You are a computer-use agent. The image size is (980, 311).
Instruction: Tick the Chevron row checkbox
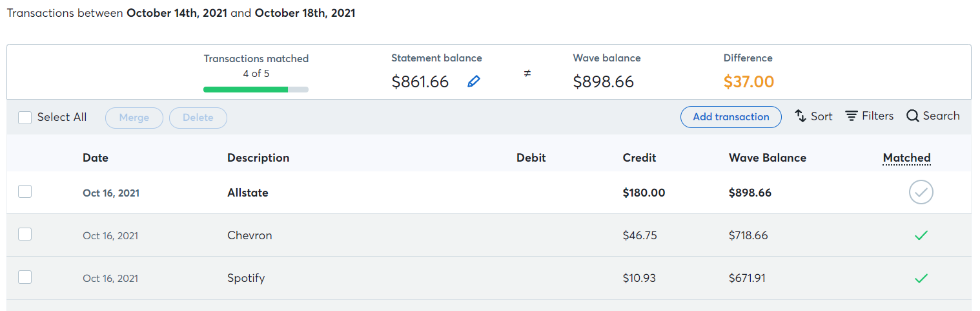click(x=25, y=234)
